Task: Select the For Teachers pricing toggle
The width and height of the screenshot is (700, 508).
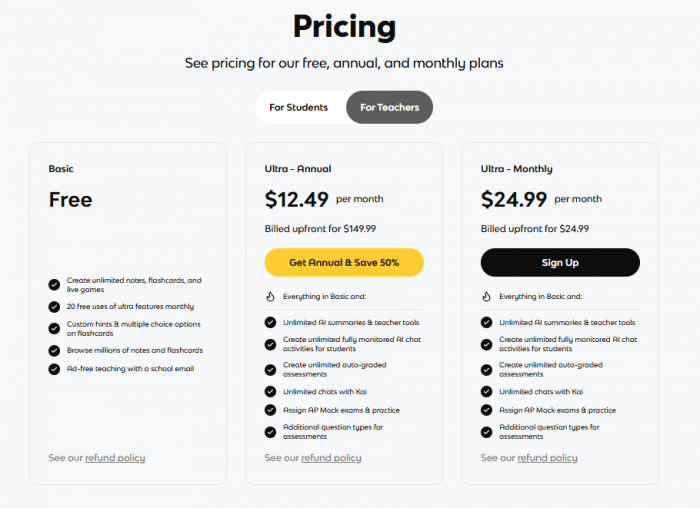Action: point(389,107)
